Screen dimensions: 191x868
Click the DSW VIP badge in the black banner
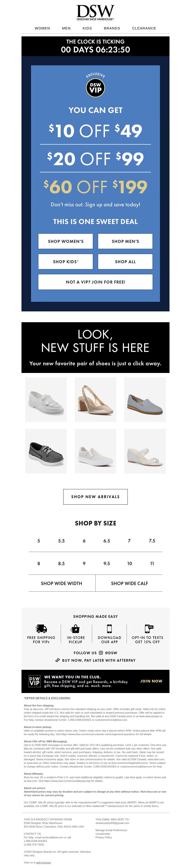click(x=35, y=681)
